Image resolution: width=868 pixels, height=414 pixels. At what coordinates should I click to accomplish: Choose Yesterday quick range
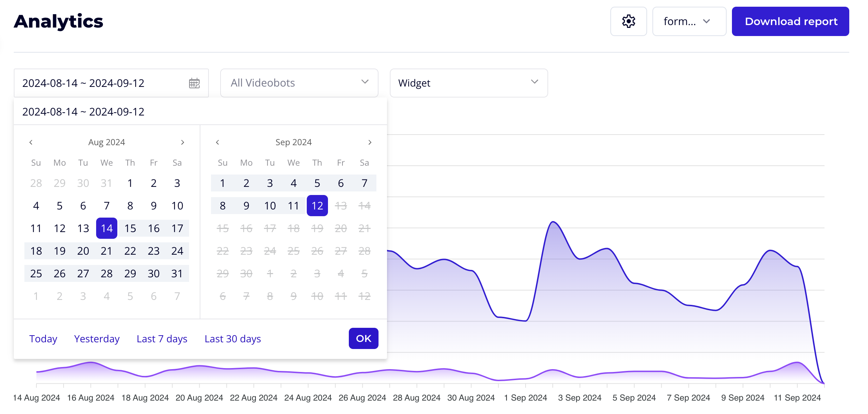tap(97, 339)
